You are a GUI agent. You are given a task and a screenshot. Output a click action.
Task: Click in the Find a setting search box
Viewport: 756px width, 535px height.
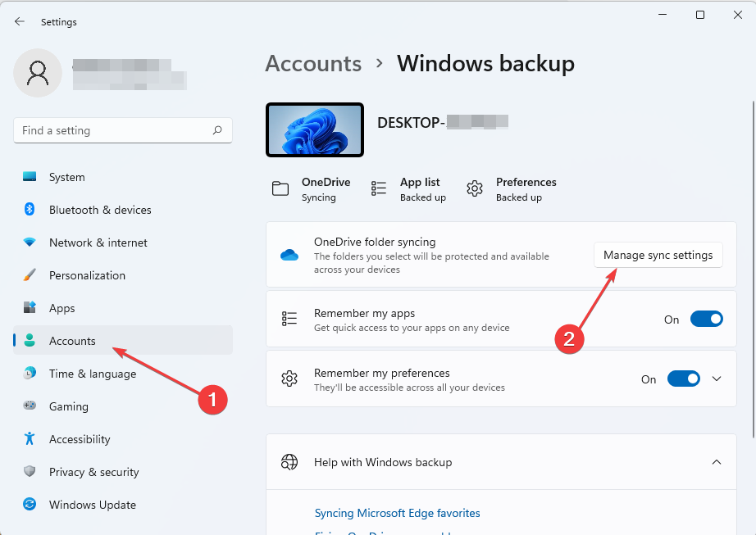[x=123, y=130]
